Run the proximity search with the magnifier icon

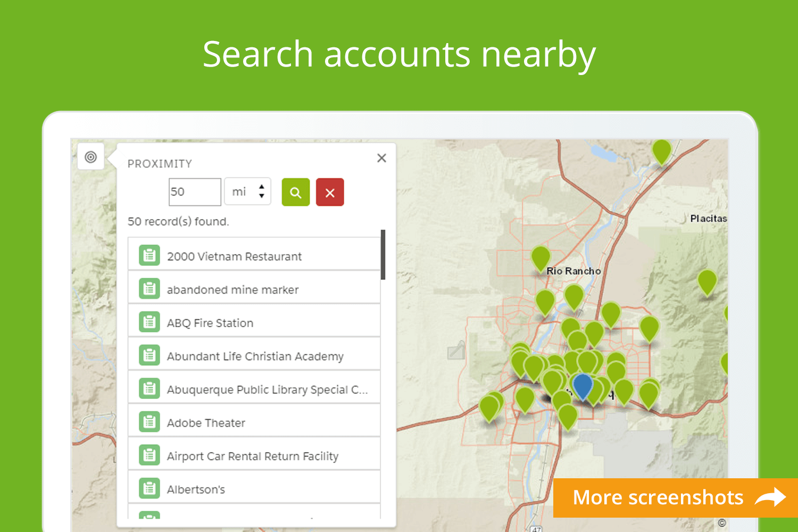pyautogui.click(x=296, y=192)
